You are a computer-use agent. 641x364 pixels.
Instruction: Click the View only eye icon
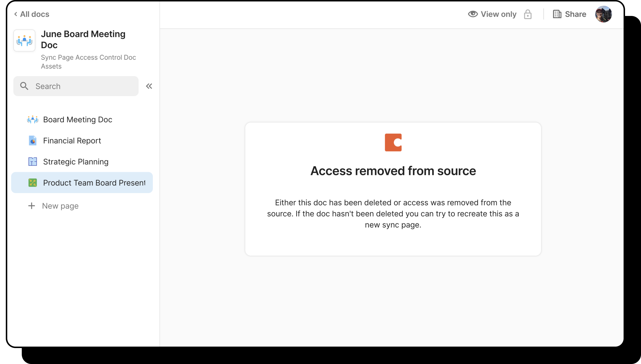[473, 14]
